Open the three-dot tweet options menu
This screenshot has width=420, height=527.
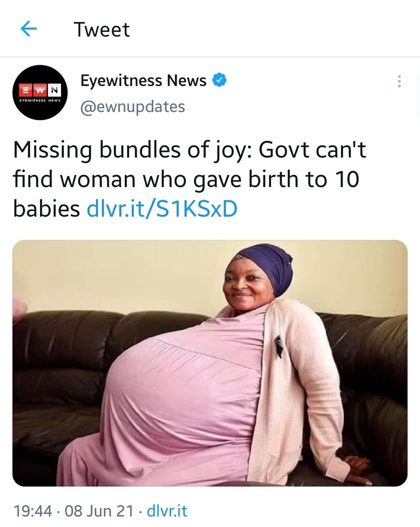point(399,81)
